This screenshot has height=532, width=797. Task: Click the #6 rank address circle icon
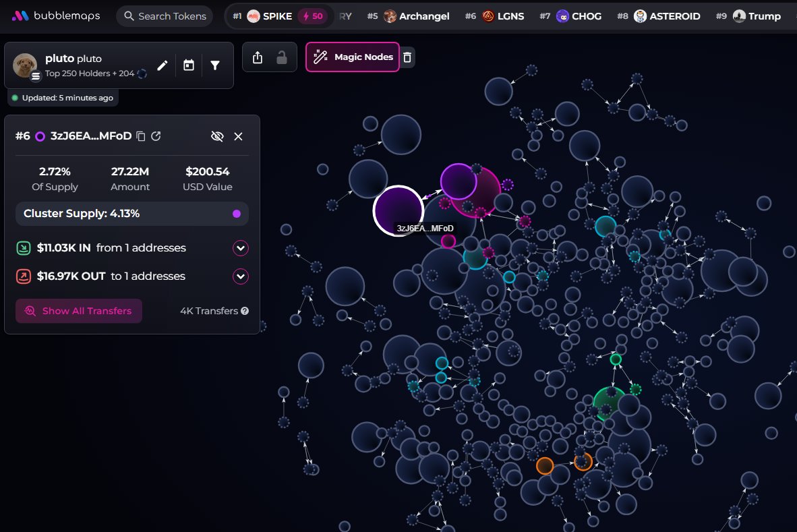[x=40, y=136]
